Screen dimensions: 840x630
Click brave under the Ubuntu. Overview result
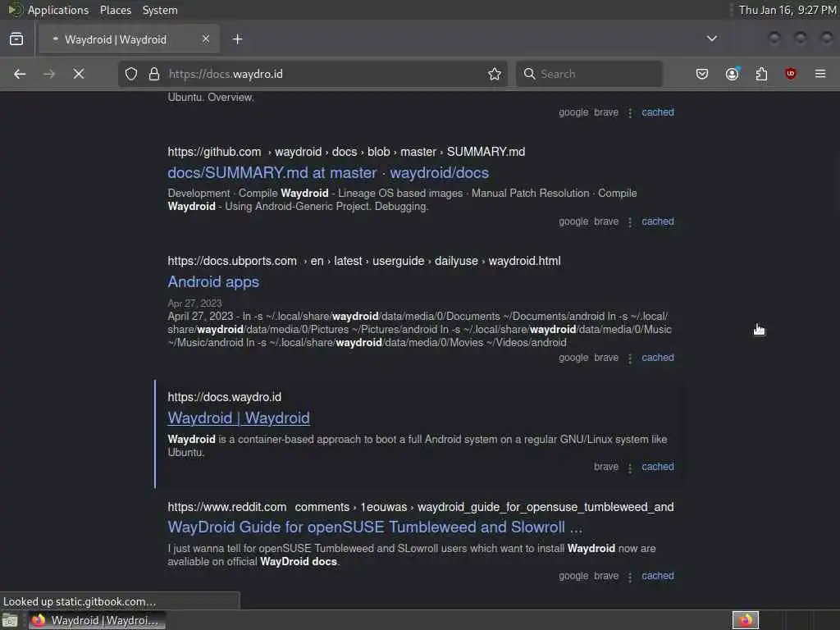pos(606,112)
